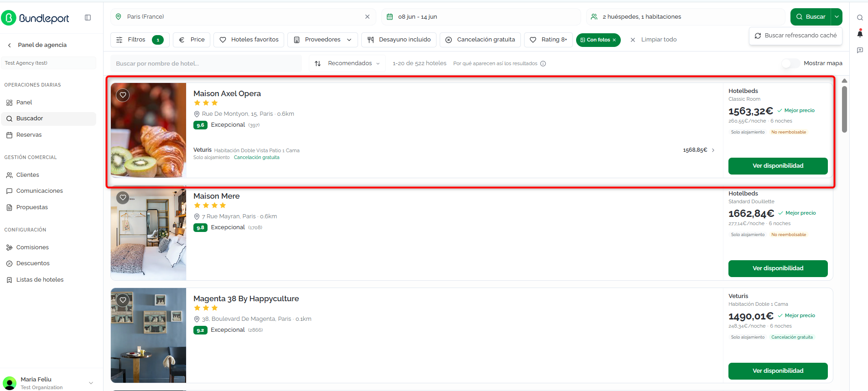
Task: Open Propuestas in sidebar
Action: (x=48, y=207)
